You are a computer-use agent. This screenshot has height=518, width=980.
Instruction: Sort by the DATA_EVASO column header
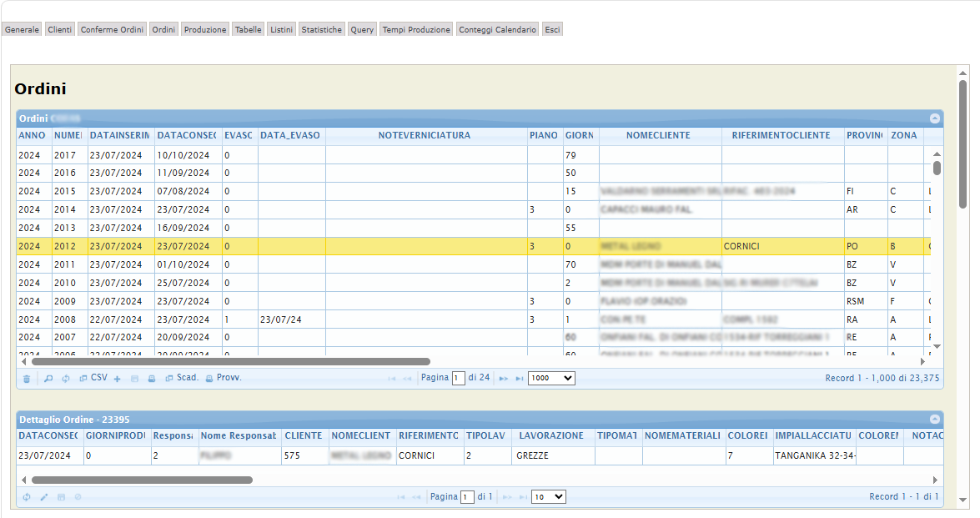pyautogui.click(x=290, y=136)
